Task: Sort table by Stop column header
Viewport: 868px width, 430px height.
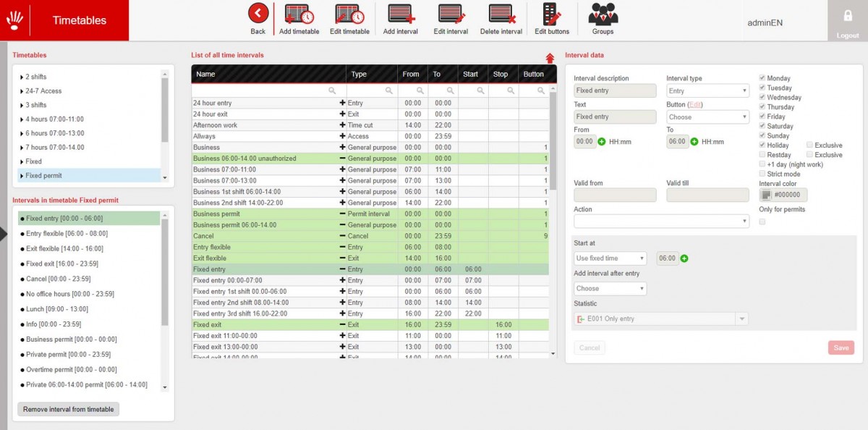Action: click(x=503, y=74)
